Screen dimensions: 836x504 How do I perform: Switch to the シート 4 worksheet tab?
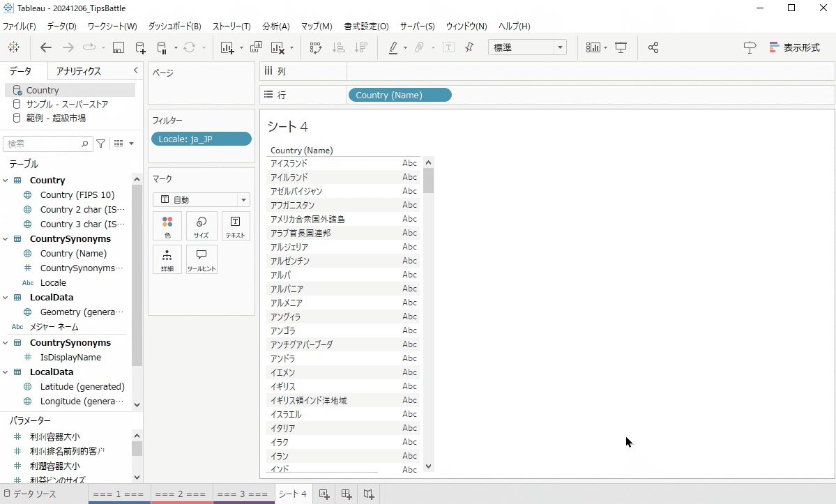292,494
